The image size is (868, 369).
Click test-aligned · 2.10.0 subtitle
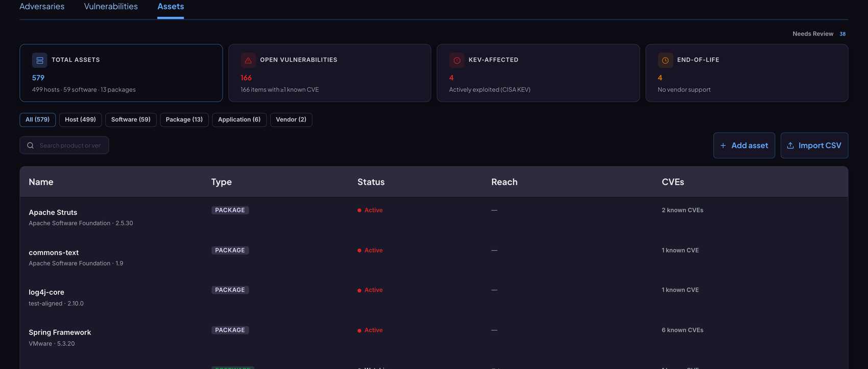click(56, 304)
